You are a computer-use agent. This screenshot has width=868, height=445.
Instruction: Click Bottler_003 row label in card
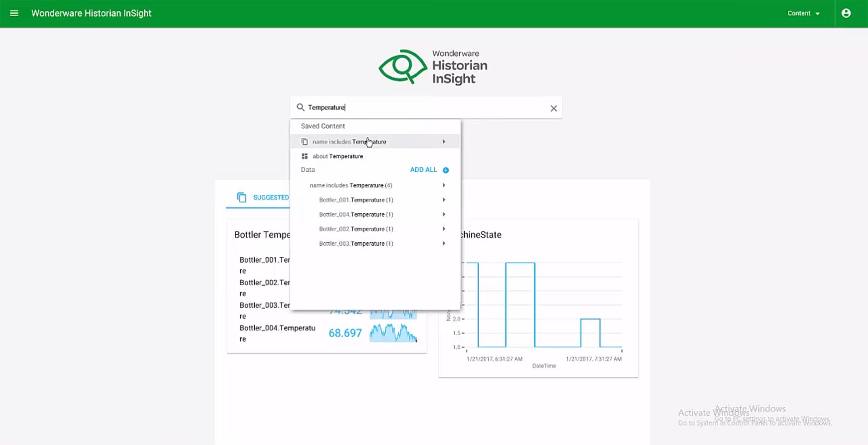264,311
